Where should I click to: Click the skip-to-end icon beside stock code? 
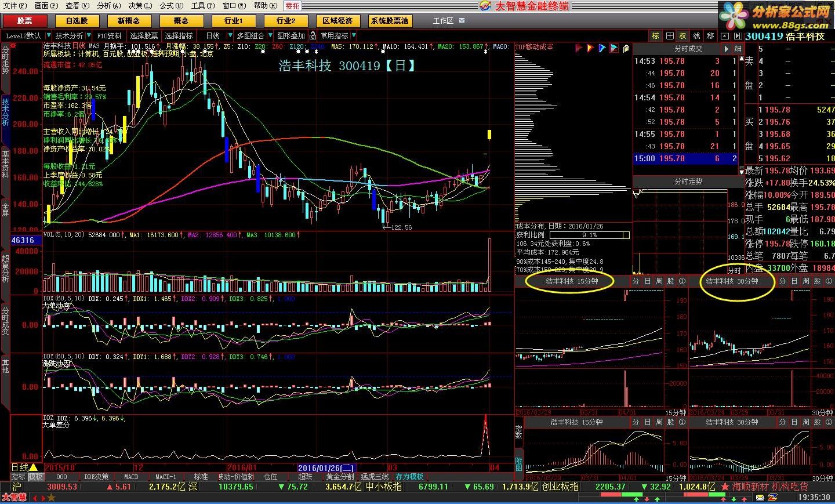738,36
